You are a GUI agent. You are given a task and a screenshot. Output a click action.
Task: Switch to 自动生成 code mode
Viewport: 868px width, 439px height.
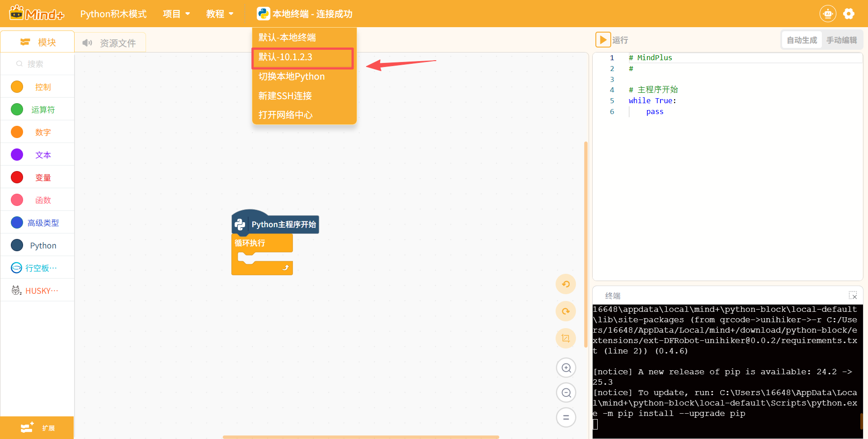pos(802,40)
